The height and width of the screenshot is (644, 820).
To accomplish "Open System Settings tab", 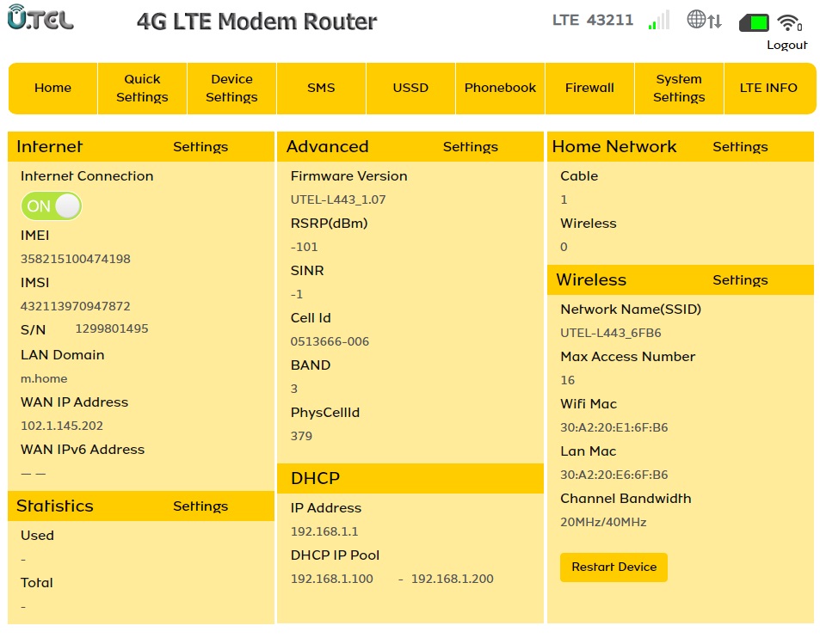I will pos(679,88).
